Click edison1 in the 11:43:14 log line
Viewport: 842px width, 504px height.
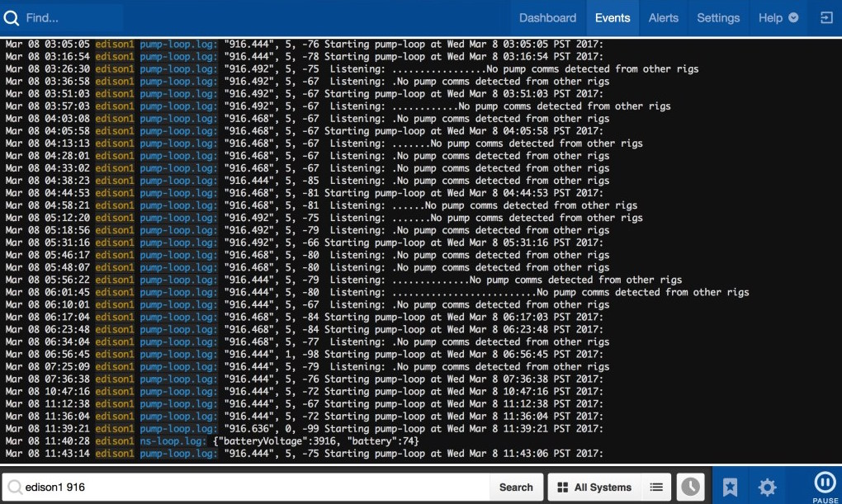pos(115,454)
